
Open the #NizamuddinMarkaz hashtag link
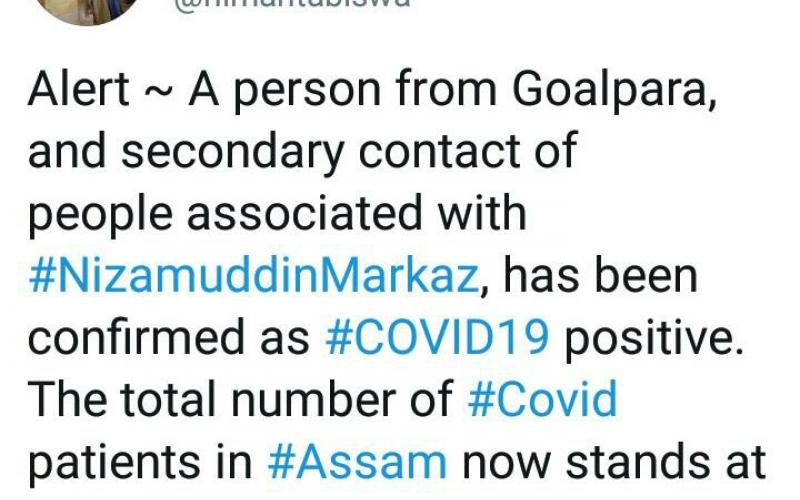pyautogui.click(x=254, y=276)
